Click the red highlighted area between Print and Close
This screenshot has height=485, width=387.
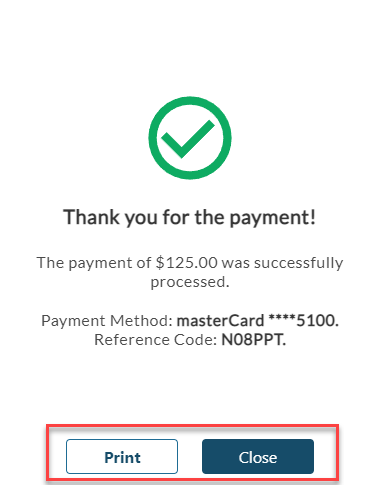click(x=190, y=456)
